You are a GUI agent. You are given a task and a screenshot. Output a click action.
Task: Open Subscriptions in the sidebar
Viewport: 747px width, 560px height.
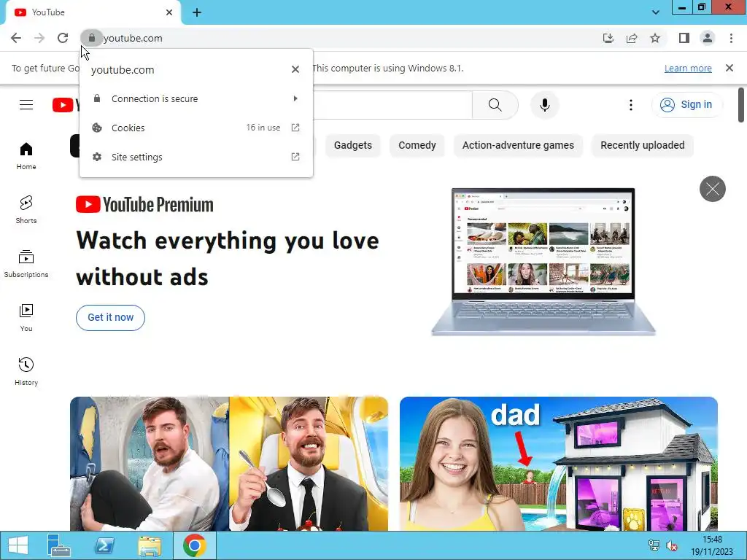tap(26, 264)
